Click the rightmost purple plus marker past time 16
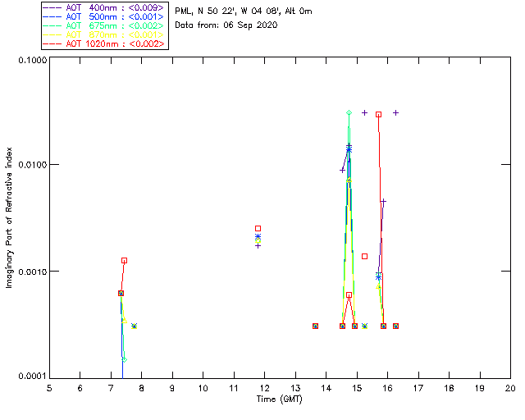The image size is (525, 420). [x=395, y=113]
